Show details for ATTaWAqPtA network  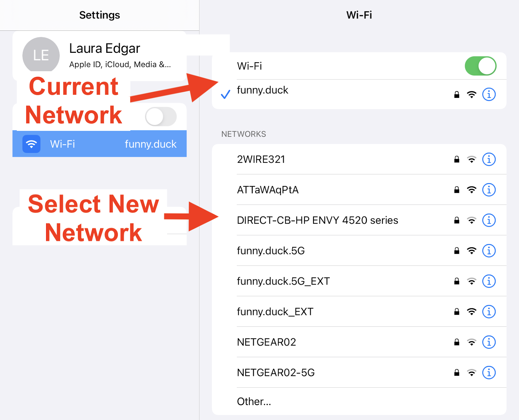click(x=489, y=190)
